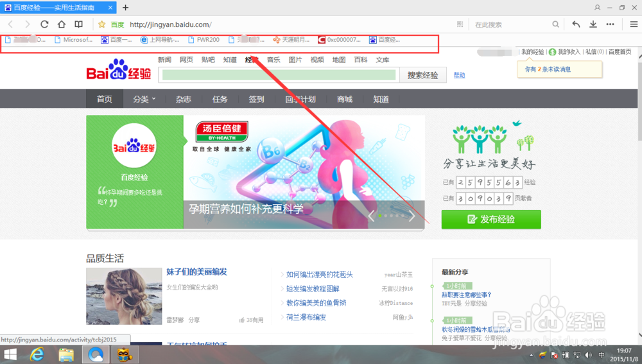This screenshot has height=364, width=642.
Task: Show the previous banner slide arrow
Action: click(x=371, y=216)
